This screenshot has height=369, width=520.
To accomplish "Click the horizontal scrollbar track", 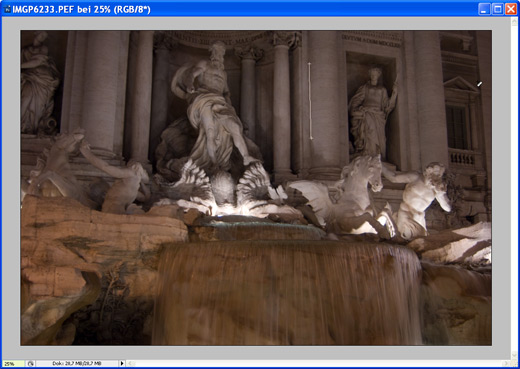I will (x=318, y=363).
